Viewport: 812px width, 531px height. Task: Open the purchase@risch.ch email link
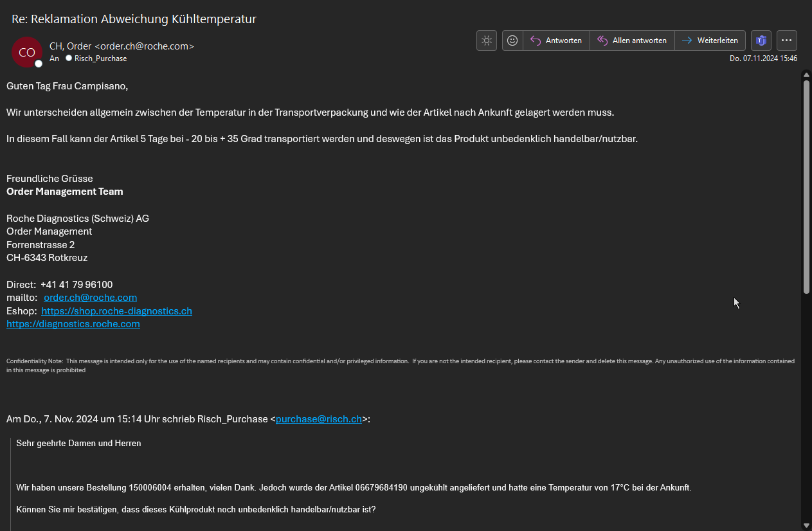318,419
